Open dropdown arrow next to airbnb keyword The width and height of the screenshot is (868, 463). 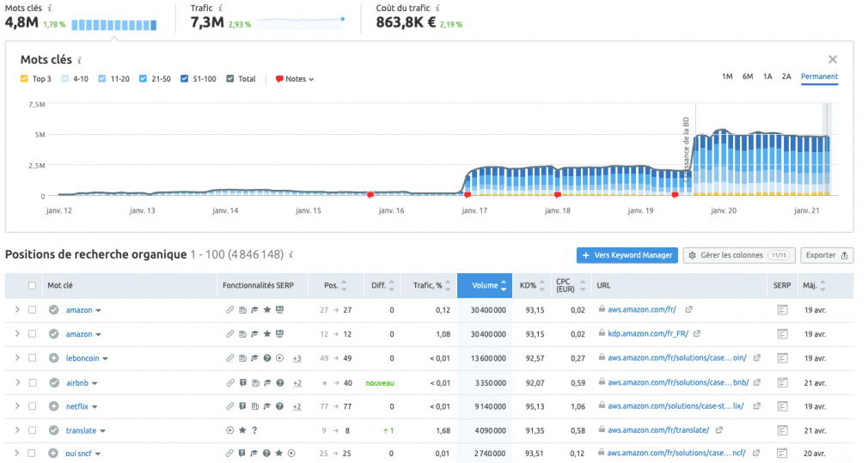[95, 383]
